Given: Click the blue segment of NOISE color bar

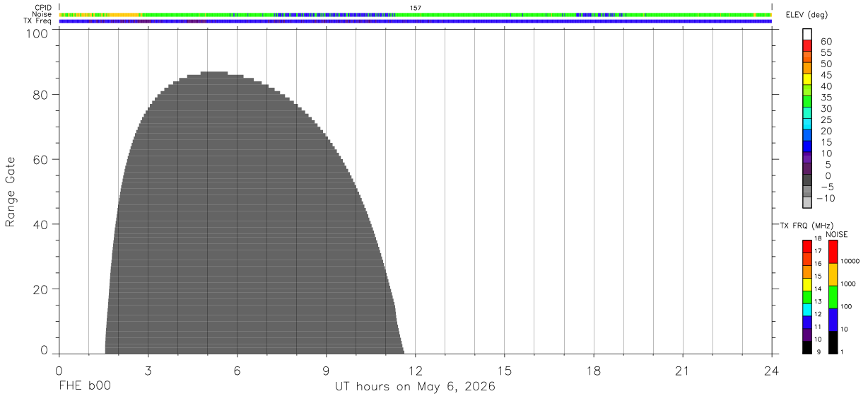Looking at the screenshot, I should [x=833, y=320].
